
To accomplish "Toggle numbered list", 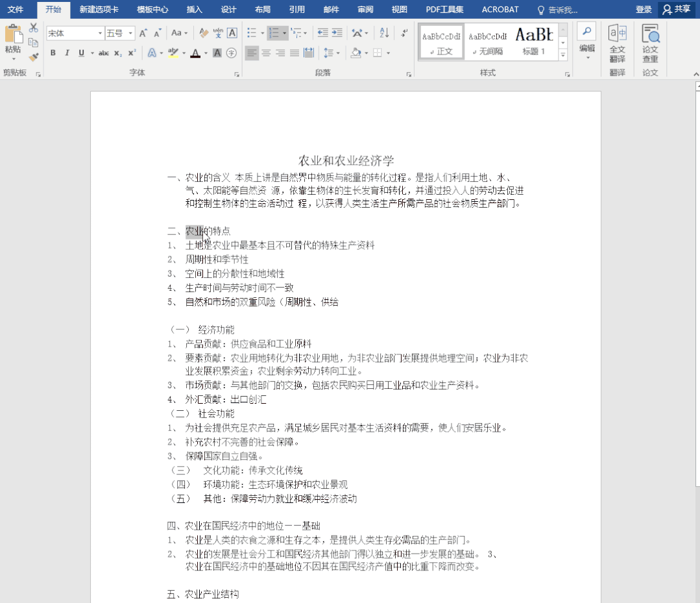I will tap(274, 32).
